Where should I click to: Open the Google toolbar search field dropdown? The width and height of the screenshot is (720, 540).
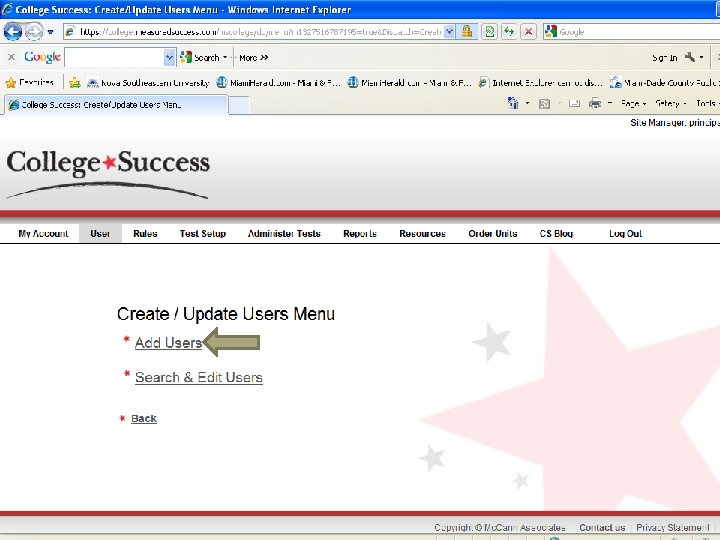click(169, 57)
